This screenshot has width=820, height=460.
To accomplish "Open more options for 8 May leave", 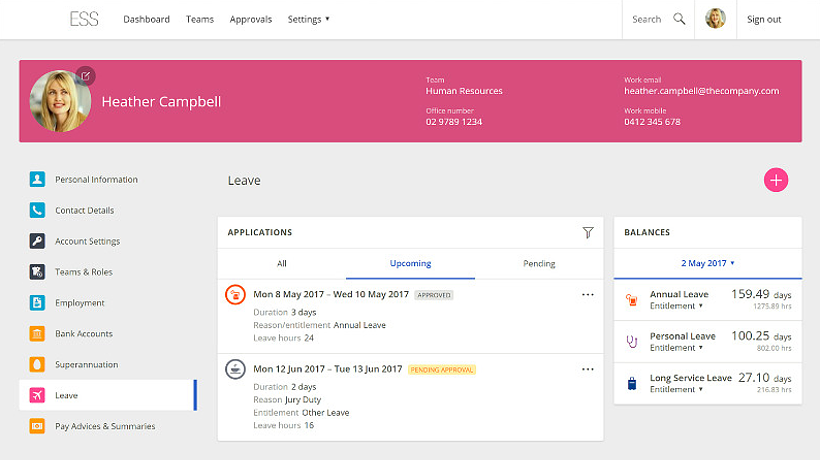I will [x=588, y=294].
